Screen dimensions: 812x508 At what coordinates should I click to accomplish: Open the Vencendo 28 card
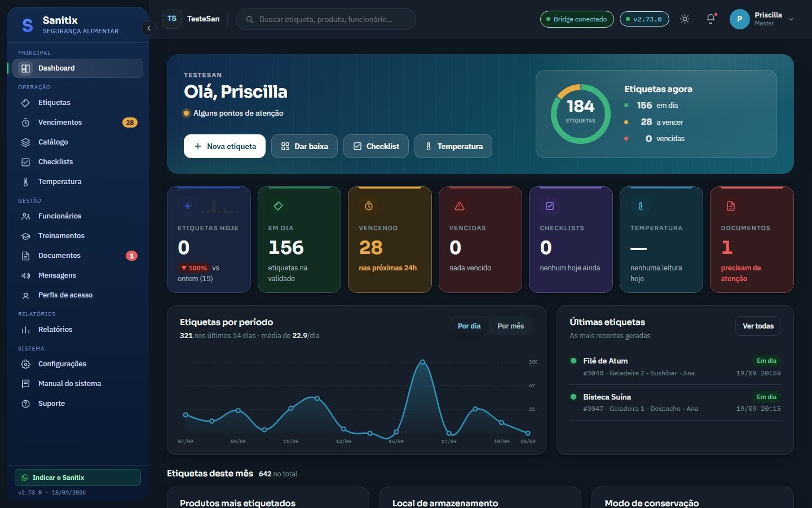tap(390, 240)
